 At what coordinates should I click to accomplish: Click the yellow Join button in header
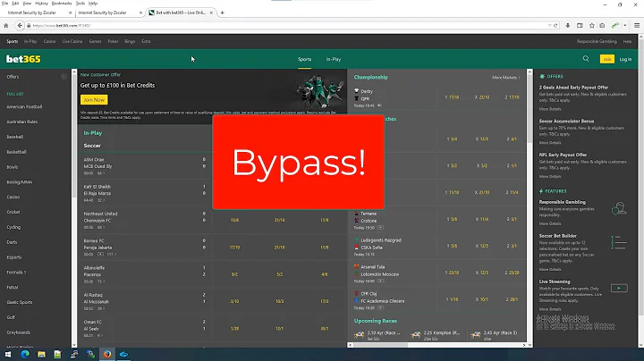coord(607,59)
